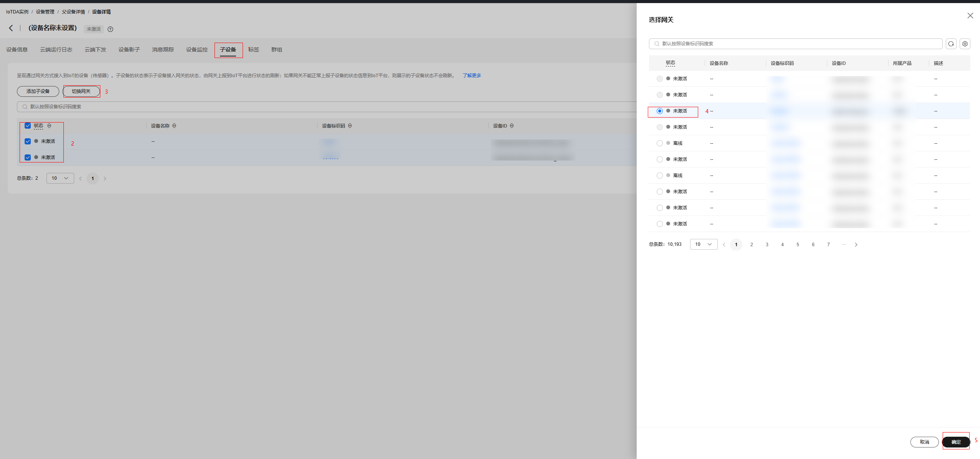Switch to the 标签 tab
980x459 pixels.
coord(254,50)
